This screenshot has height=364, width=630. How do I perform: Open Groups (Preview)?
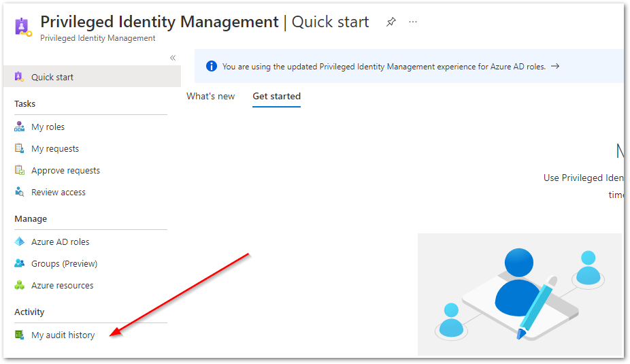pos(64,263)
